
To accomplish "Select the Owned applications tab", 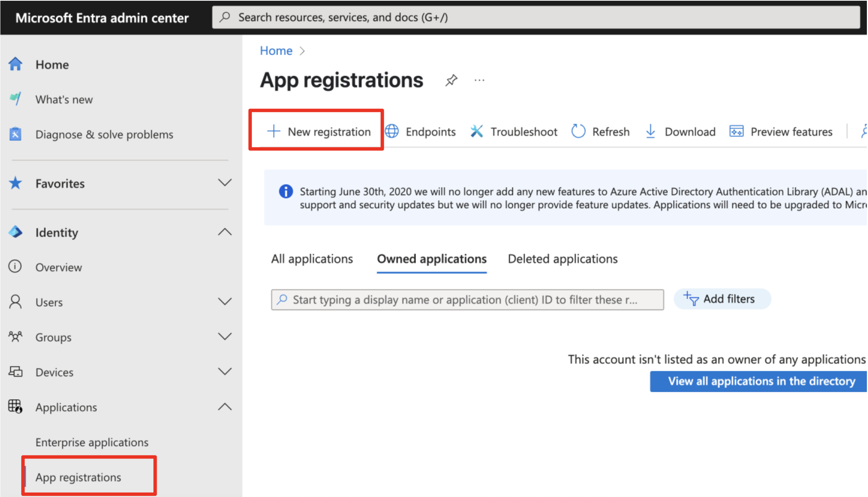I will pyautogui.click(x=432, y=259).
